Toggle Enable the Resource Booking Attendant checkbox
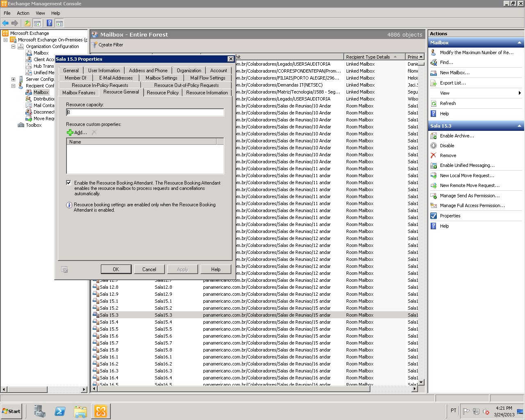Screen dimensions: 525x420 pos(69,183)
